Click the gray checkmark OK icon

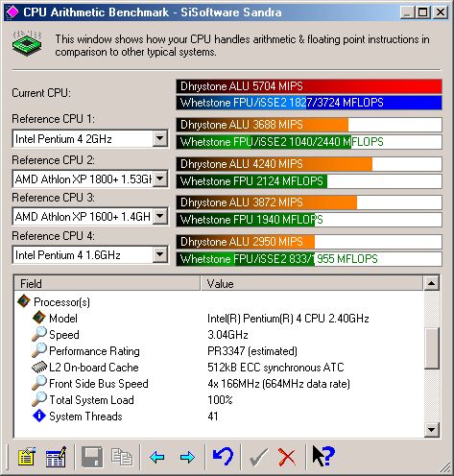click(x=258, y=457)
